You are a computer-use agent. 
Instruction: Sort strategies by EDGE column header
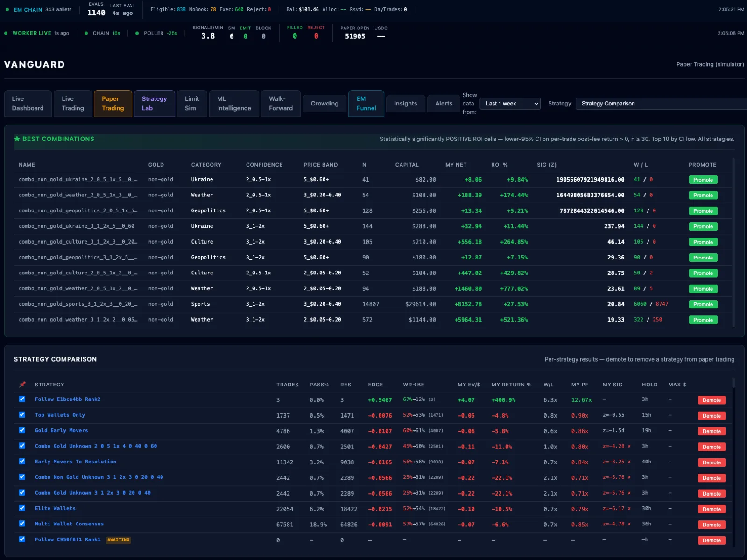(375, 385)
